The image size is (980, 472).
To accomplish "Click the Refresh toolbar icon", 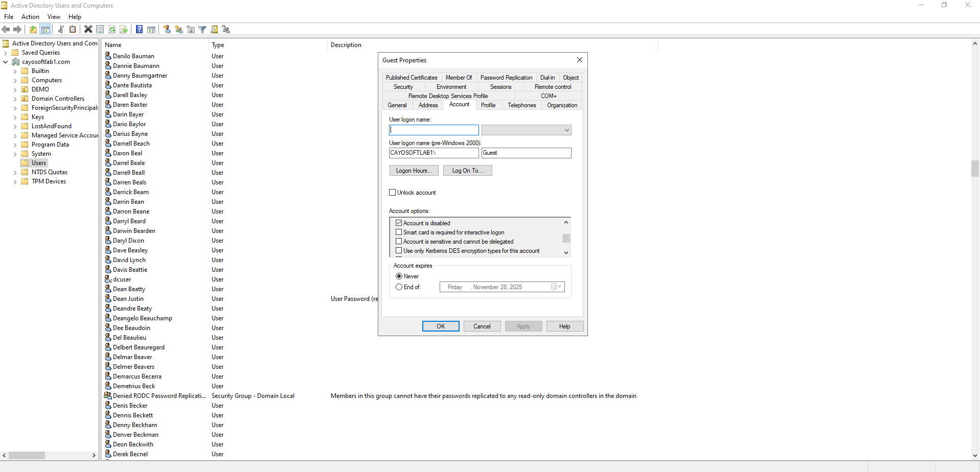I will pyautogui.click(x=112, y=30).
